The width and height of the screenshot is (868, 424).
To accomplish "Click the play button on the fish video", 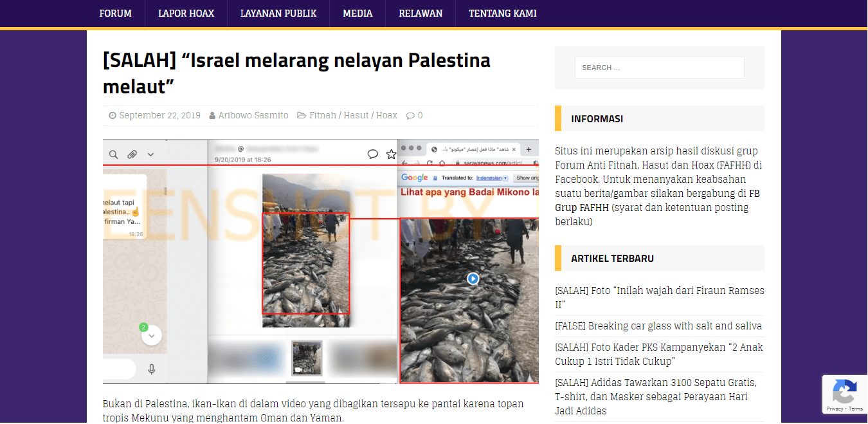I will coord(473,279).
